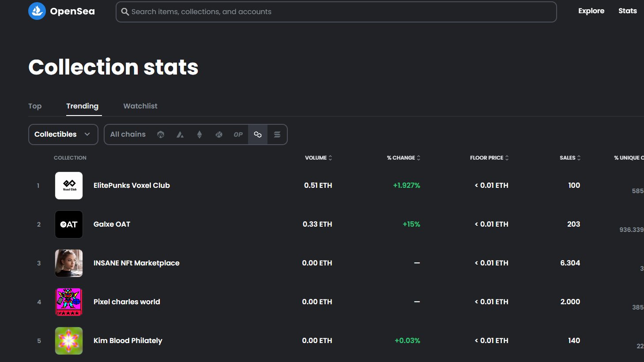Click Pixel charles world 0.00 ETH volume

click(317, 302)
